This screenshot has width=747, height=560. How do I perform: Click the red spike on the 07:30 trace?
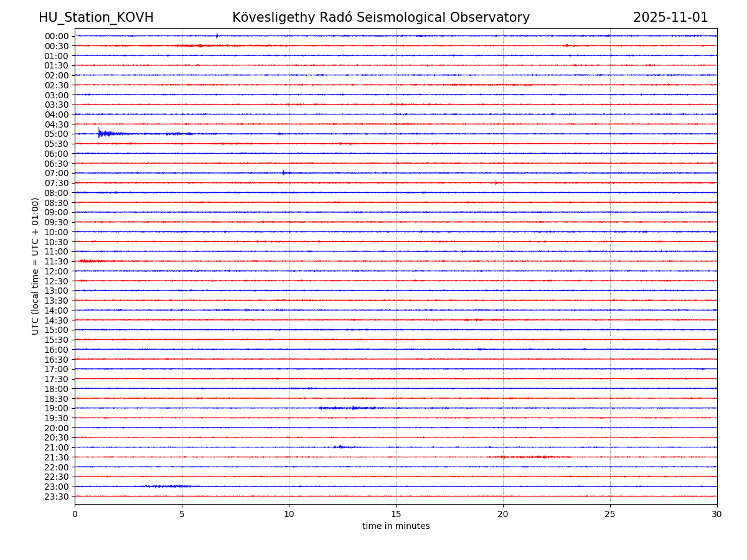point(496,182)
